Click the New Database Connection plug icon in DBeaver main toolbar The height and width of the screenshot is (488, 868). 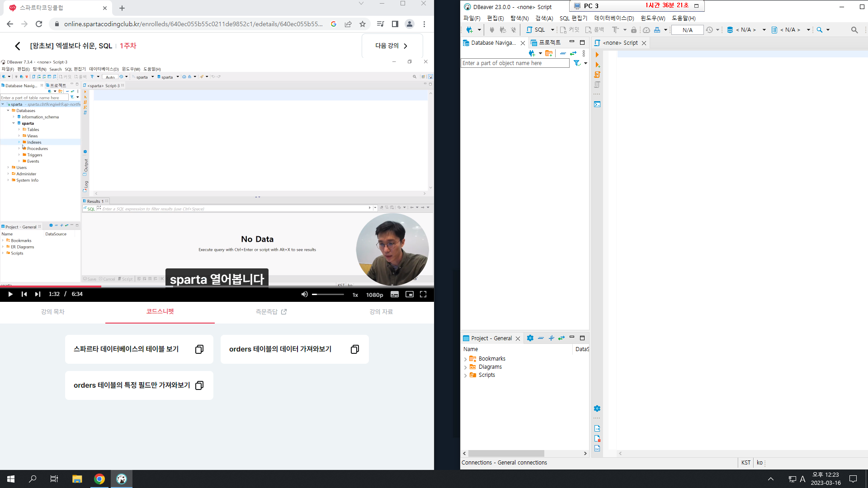[x=469, y=30]
